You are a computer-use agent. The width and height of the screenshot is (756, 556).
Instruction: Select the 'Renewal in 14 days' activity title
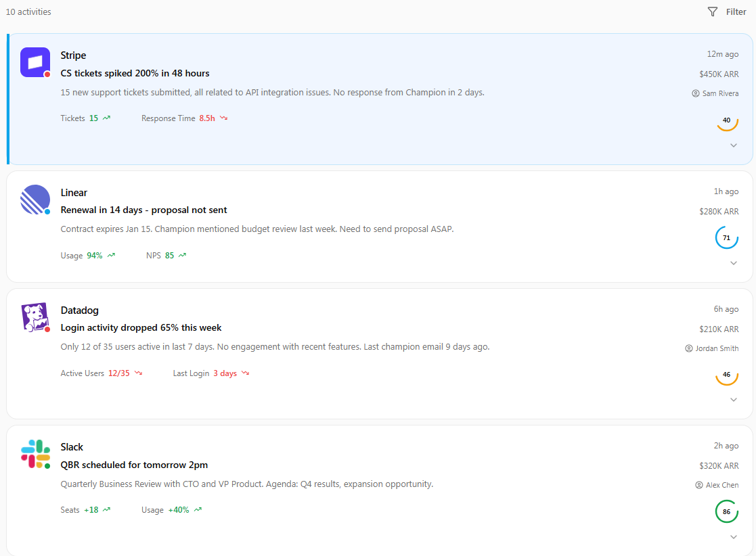pyautogui.click(x=143, y=210)
